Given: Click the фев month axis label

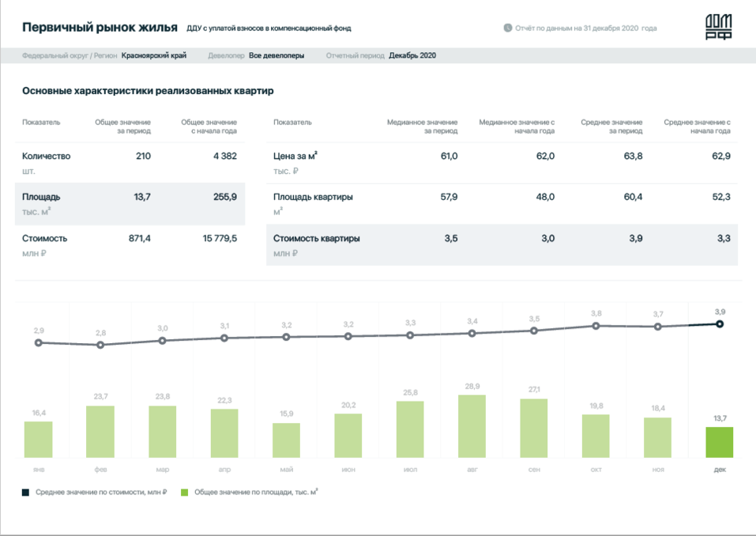Looking at the screenshot, I should tap(100, 469).
